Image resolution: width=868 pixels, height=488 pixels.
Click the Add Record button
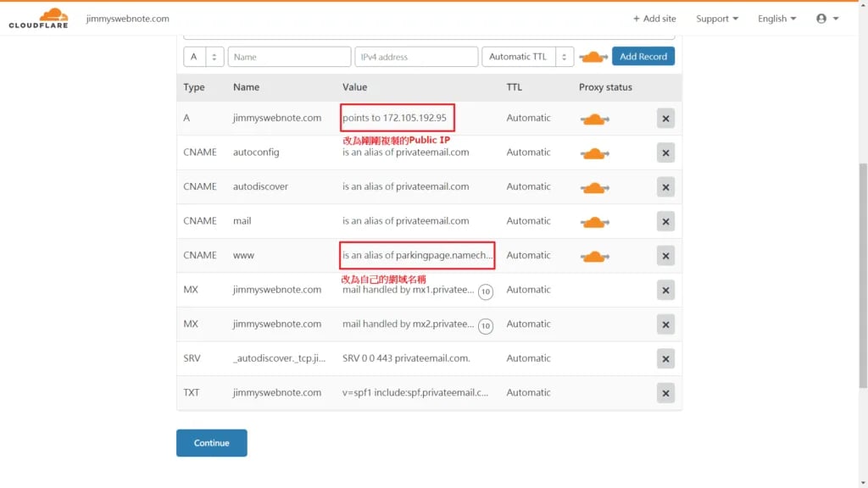pos(643,57)
